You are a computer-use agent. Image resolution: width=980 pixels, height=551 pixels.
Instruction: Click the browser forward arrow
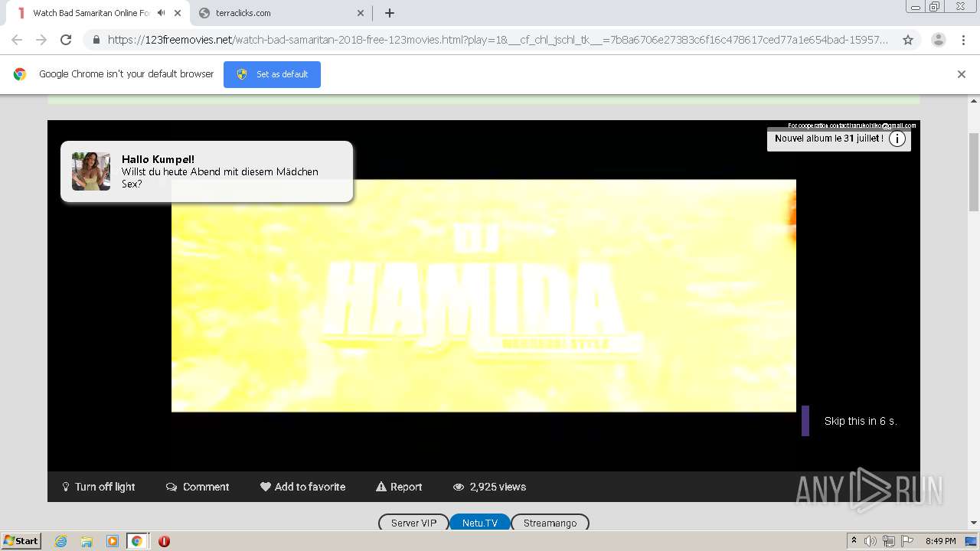(41, 40)
